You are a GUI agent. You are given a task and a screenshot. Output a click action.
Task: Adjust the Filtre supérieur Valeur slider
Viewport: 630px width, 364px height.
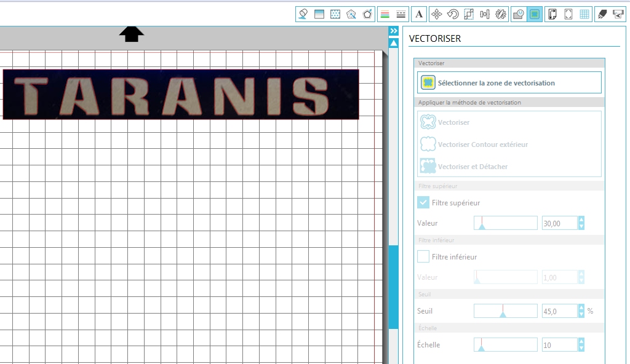click(x=506, y=223)
